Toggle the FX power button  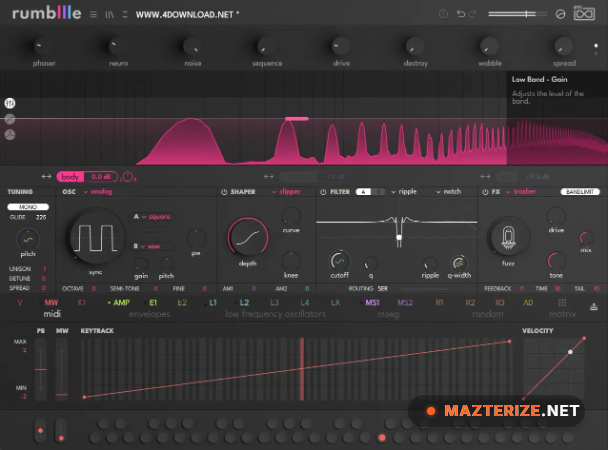point(485,192)
